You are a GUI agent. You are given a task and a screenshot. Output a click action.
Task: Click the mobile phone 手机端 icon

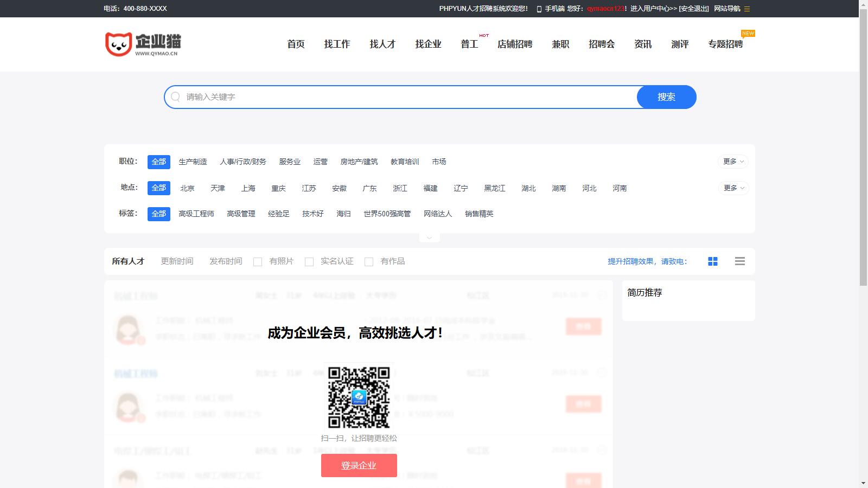tap(539, 9)
